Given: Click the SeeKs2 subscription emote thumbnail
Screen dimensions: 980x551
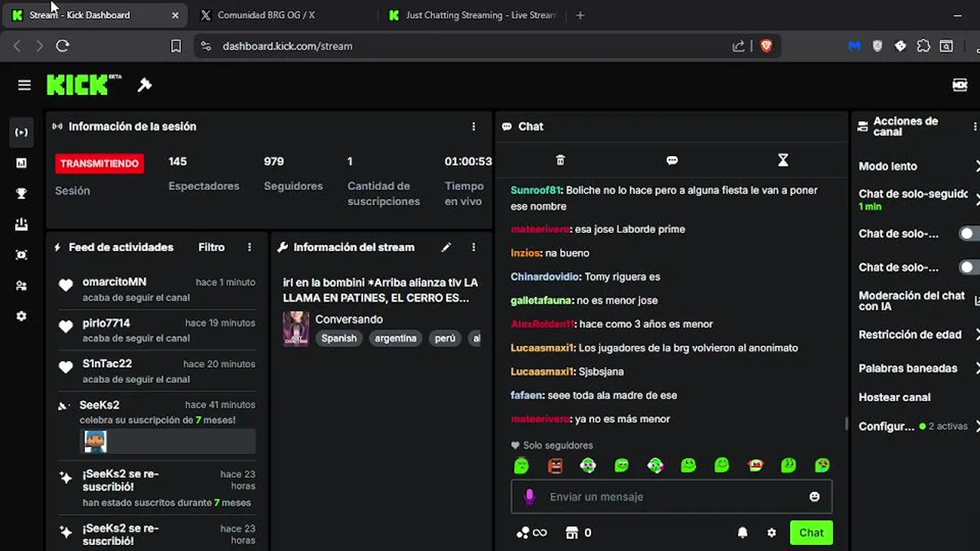Looking at the screenshot, I should pos(95,441).
